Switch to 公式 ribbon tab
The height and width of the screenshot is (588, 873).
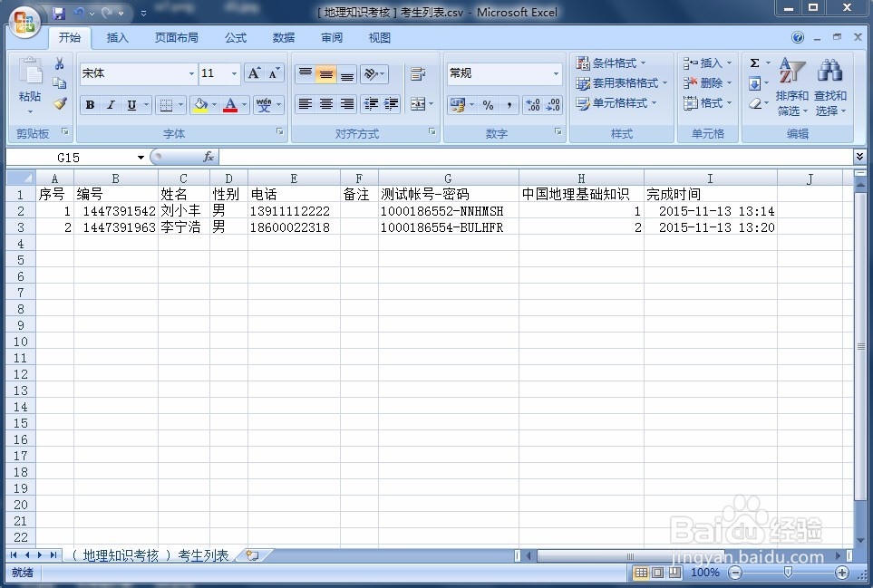coord(236,37)
